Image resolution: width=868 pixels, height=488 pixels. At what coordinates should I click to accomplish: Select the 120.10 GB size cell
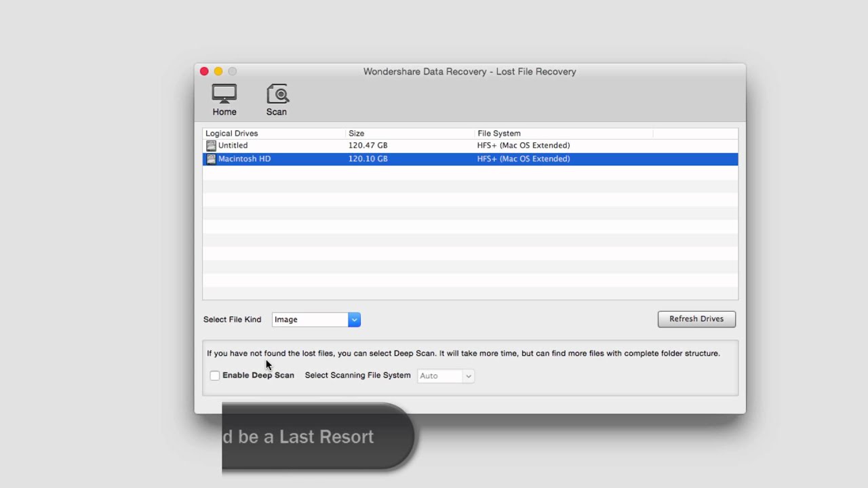click(368, 159)
